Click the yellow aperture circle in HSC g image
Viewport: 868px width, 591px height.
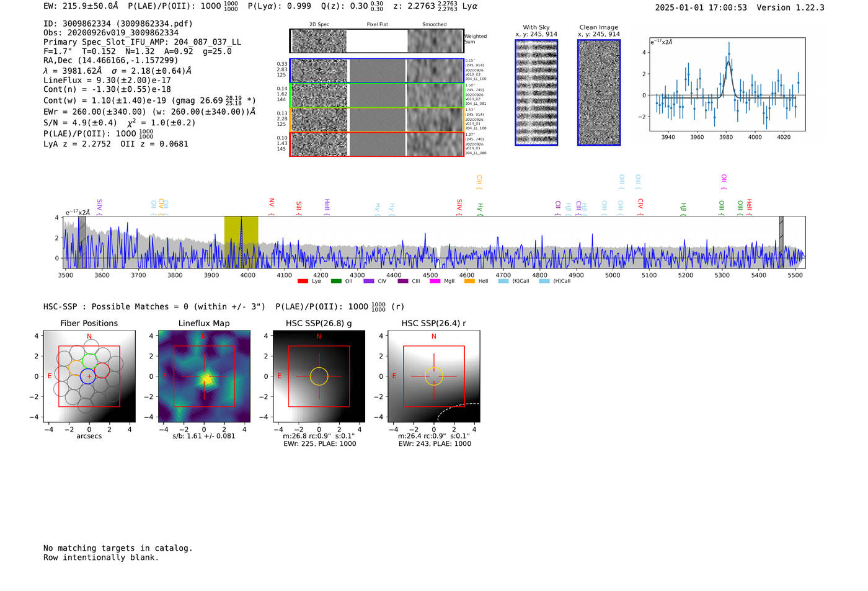(x=319, y=376)
